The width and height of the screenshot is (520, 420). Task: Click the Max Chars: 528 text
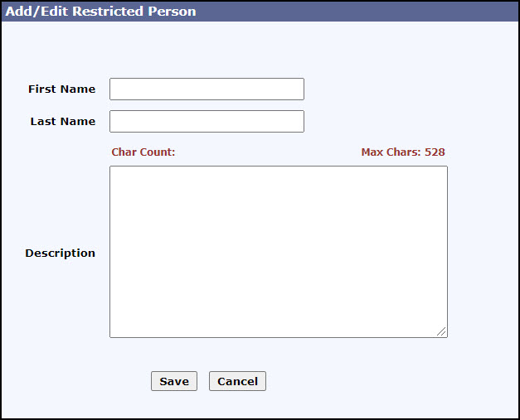(x=403, y=152)
